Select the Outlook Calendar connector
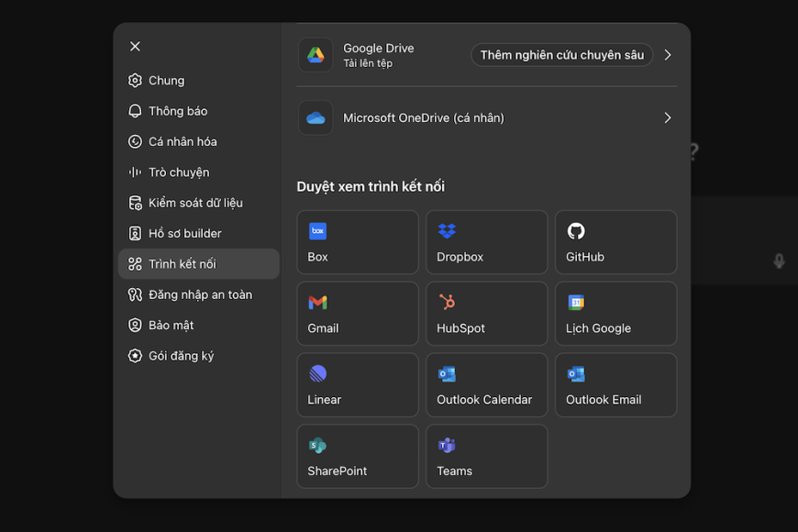The image size is (798, 532). click(486, 385)
